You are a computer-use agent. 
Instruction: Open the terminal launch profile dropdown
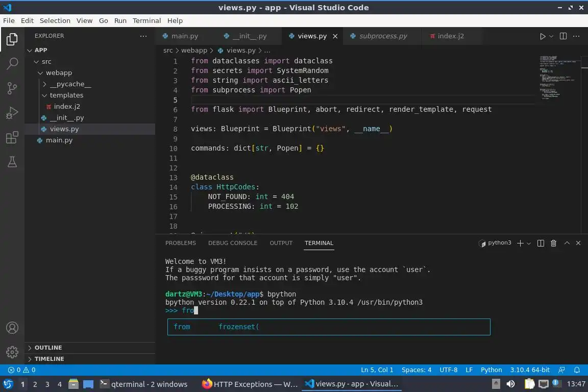coord(529,243)
